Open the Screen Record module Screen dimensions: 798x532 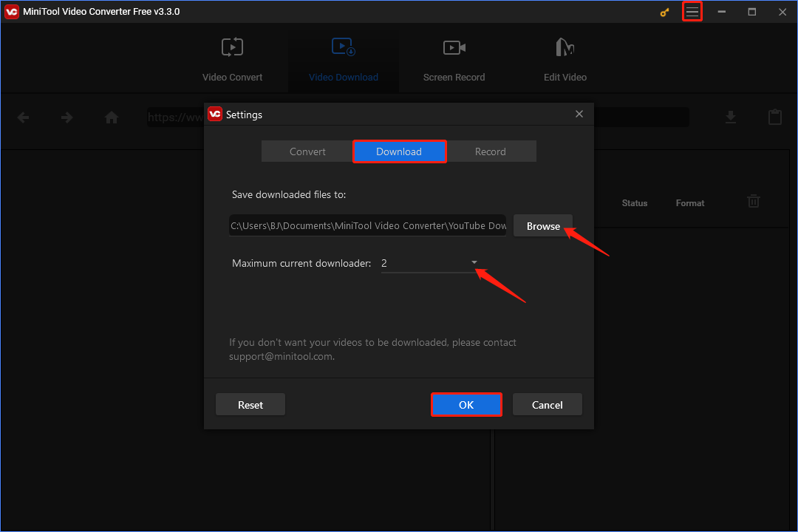pos(454,60)
